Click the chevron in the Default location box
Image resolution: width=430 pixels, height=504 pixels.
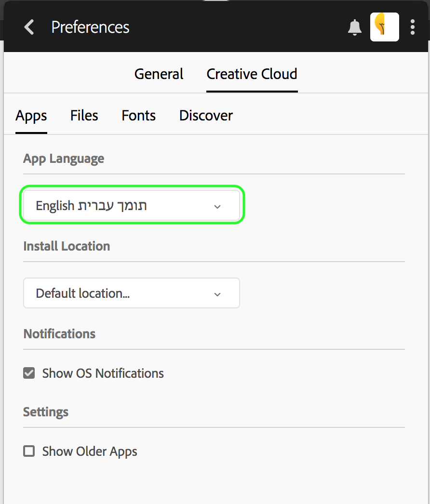(217, 294)
